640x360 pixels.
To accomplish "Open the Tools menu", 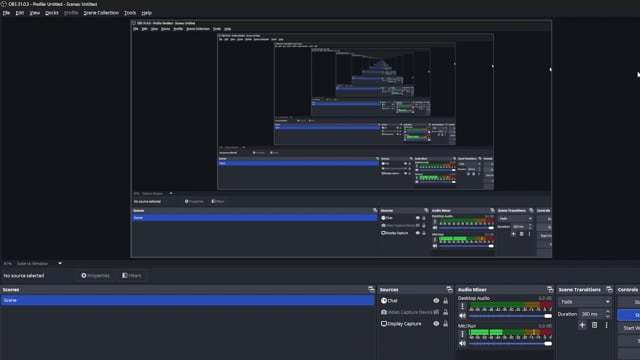I will point(130,13).
